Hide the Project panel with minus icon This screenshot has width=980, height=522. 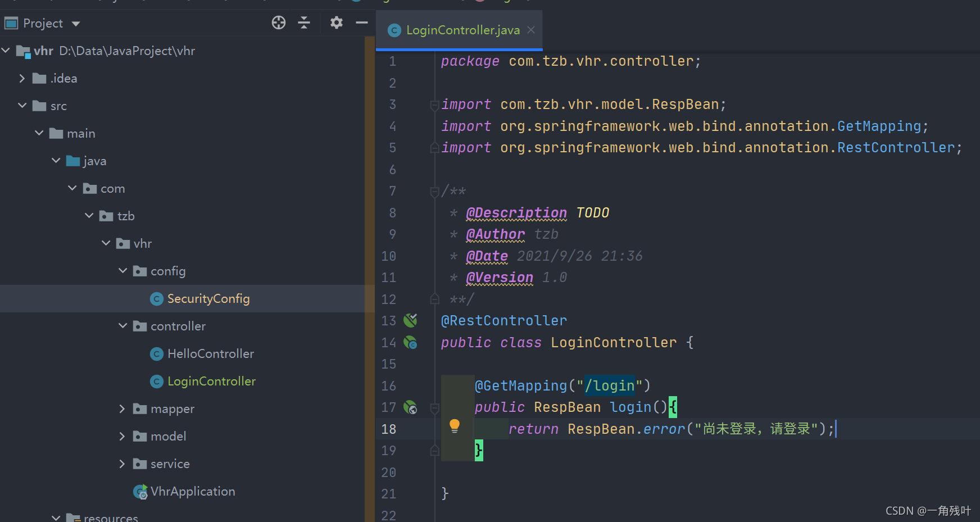pyautogui.click(x=362, y=22)
